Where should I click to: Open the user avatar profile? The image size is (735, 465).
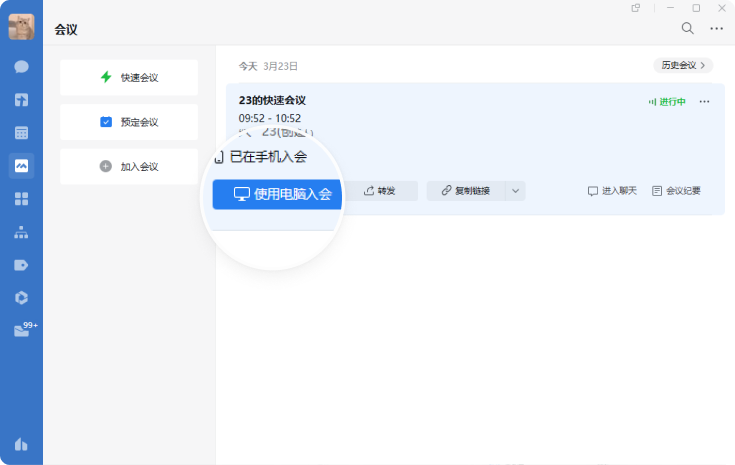point(21,27)
